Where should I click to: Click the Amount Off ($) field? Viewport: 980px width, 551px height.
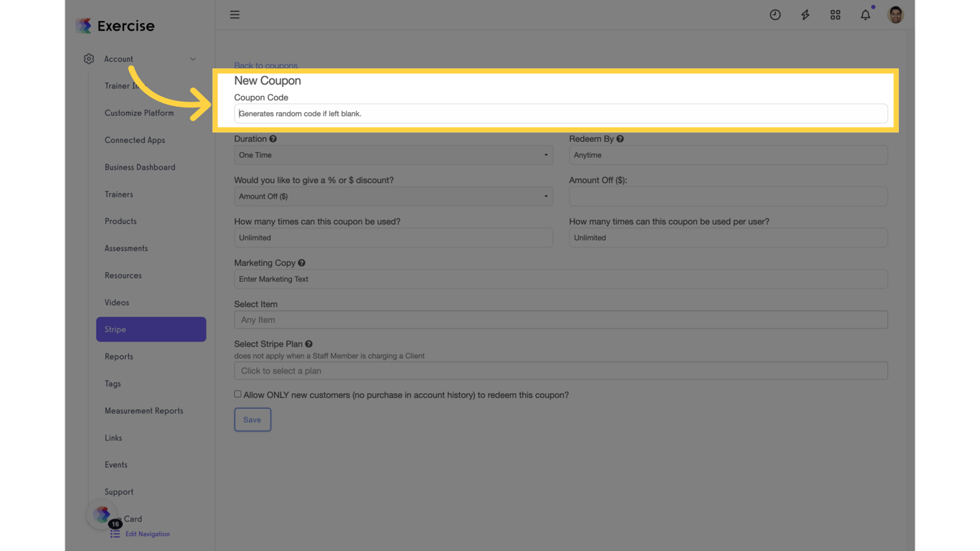[x=728, y=196]
